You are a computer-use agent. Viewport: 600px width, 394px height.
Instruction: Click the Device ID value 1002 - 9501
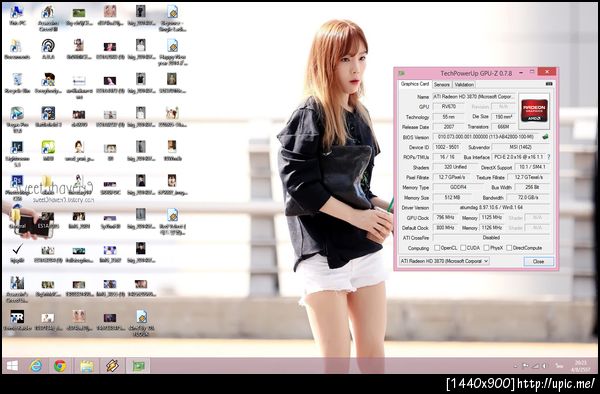(x=448, y=147)
